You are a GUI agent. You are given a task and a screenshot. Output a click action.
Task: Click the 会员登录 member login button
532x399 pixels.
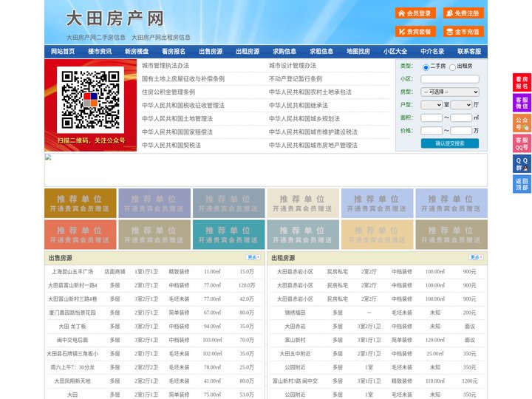pyautogui.click(x=415, y=13)
